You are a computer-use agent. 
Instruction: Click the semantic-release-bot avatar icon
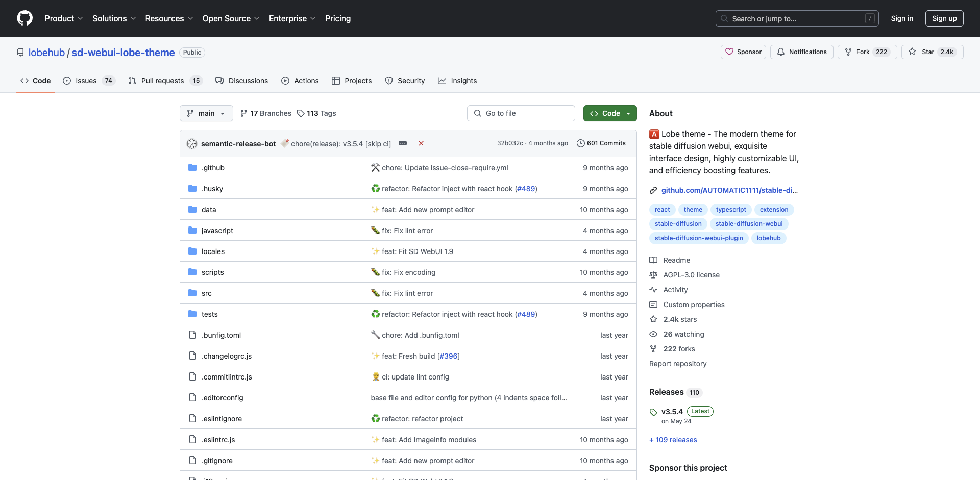[192, 144]
